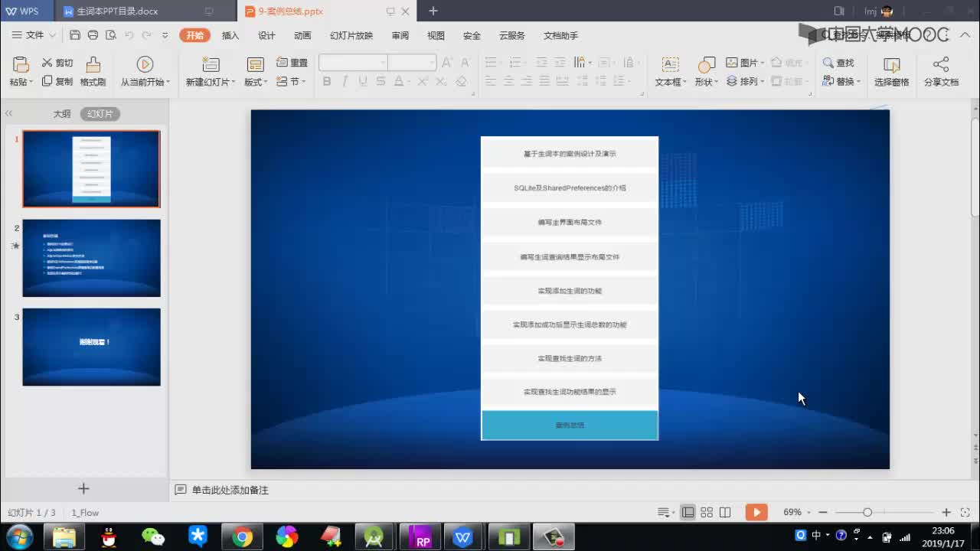Open the Selection Pane (选择窗格)

pyautogui.click(x=892, y=71)
